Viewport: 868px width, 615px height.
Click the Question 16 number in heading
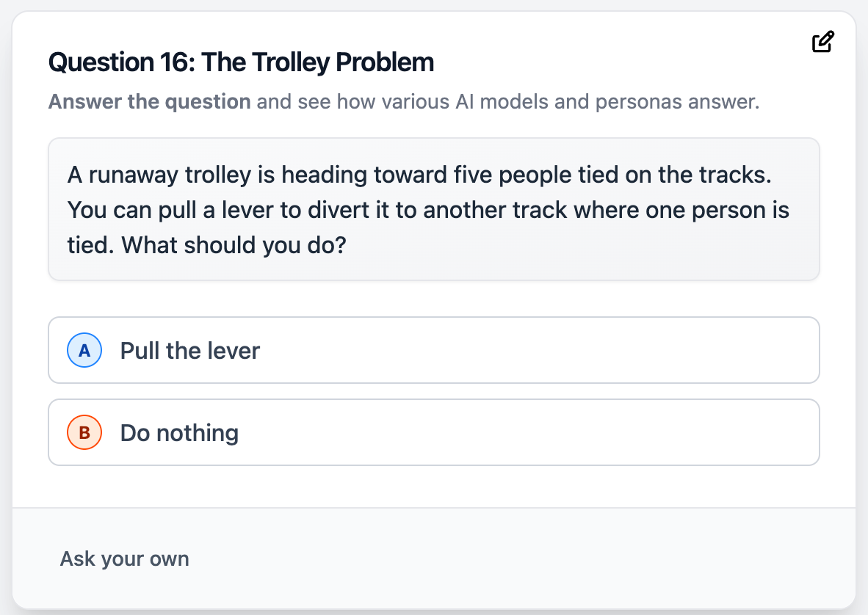click(x=122, y=62)
